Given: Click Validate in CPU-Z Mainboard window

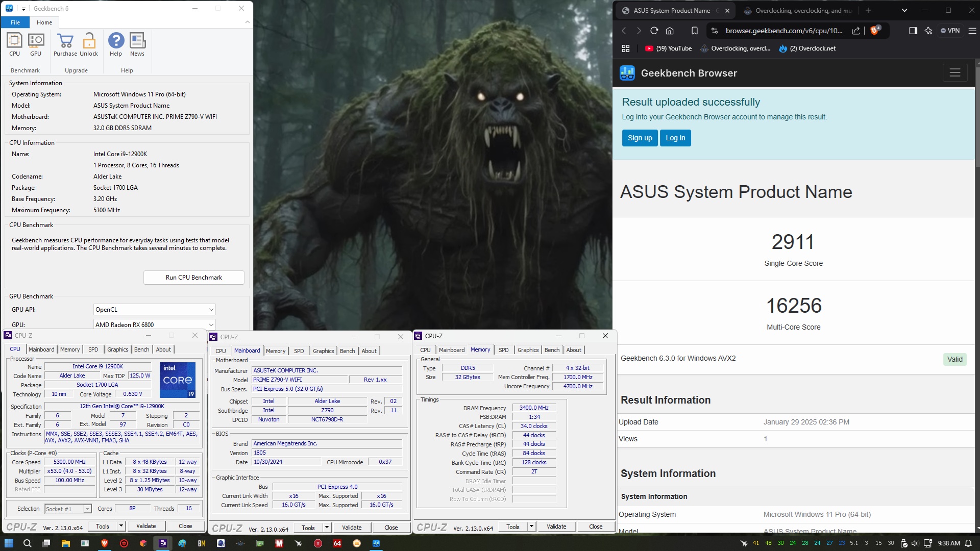Looking at the screenshot, I should pyautogui.click(x=352, y=528).
